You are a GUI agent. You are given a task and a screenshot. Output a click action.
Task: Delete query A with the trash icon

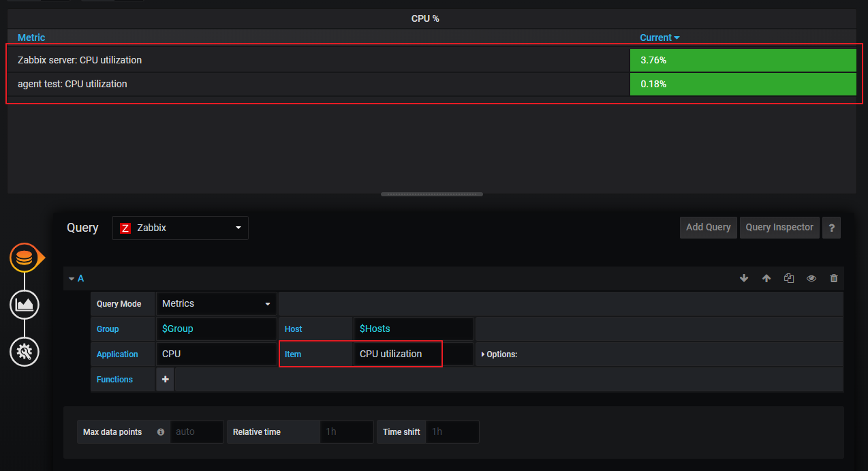click(x=834, y=278)
